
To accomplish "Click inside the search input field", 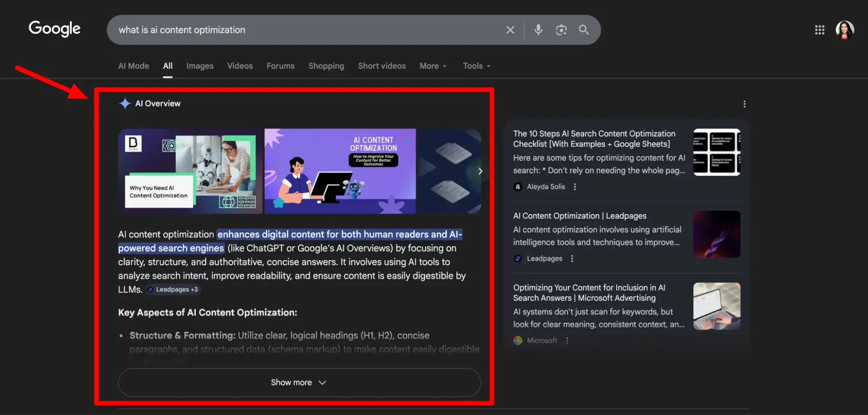I will click(304, 30).
